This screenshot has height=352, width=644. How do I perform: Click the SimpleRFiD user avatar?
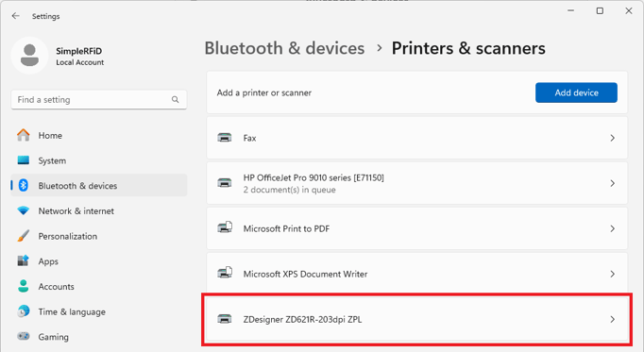click(29, 56)
